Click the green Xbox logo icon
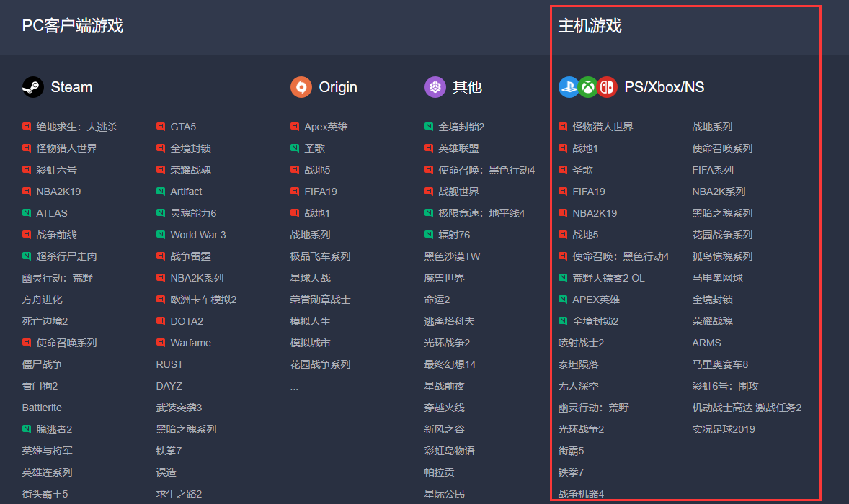Image resolution: width=849 pixels, height=504 pixels. (587, 87)
